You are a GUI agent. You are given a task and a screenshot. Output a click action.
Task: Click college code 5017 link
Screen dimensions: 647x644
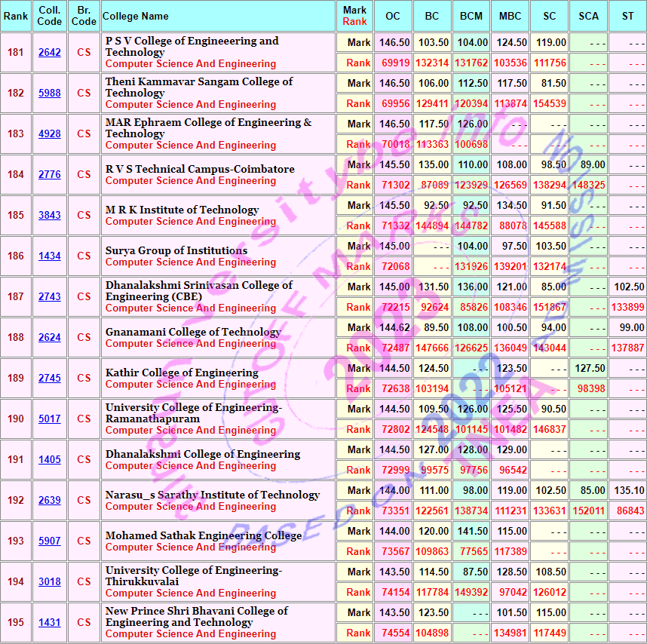click(50, 419)
